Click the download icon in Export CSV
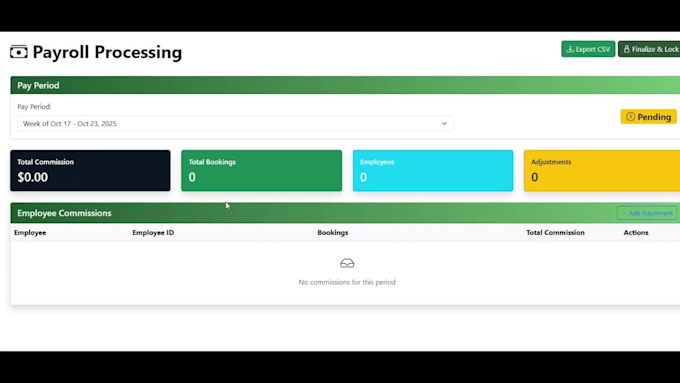Viewport: 680px width, 383px height. pos(570,49)
